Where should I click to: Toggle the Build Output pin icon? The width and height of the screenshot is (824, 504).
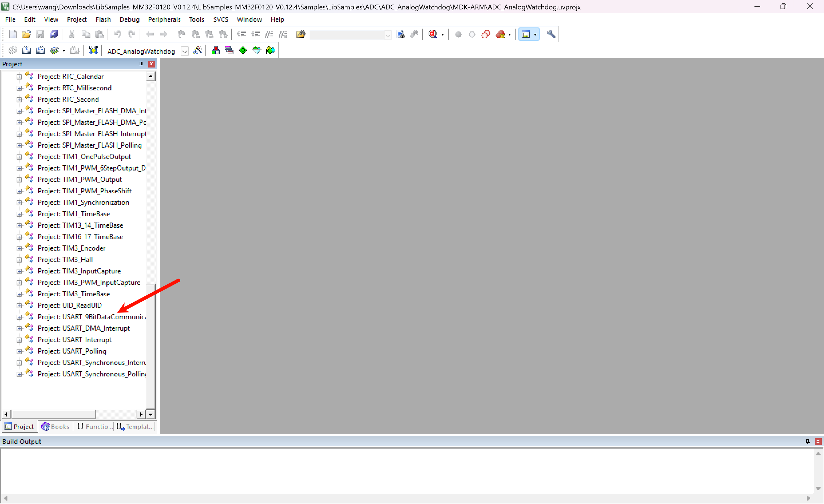807,442
